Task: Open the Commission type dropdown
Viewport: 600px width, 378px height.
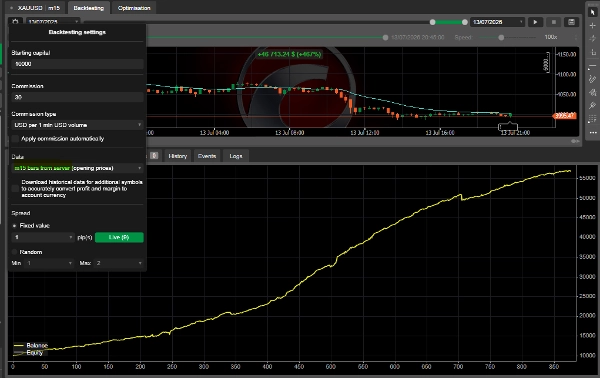Action: [x=77, y=125]
